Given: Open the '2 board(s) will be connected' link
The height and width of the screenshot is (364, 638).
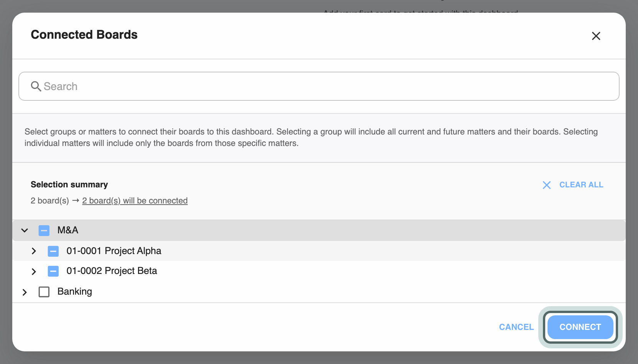Looking at the screenshot, I should [x=135, y=201].
